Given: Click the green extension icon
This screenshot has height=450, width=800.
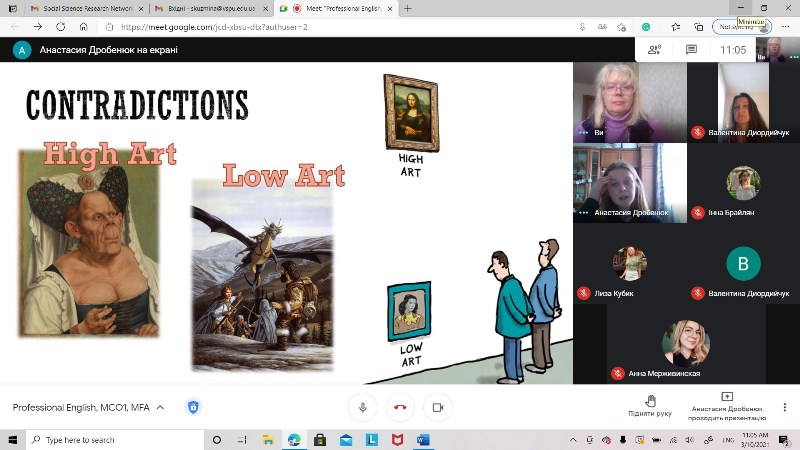Looking at the screenshot, I should [x=646, y=27].
